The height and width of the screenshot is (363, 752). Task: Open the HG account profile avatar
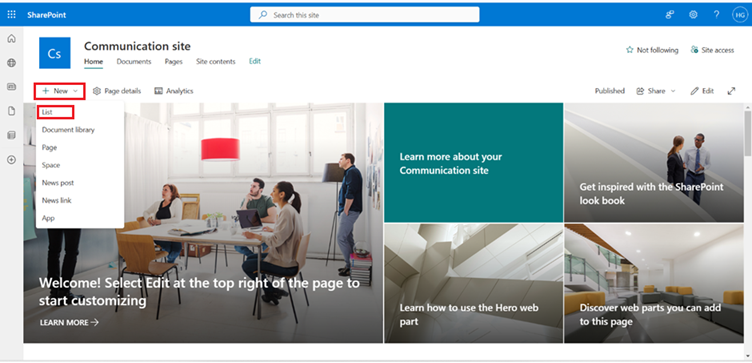coord(740,15)
